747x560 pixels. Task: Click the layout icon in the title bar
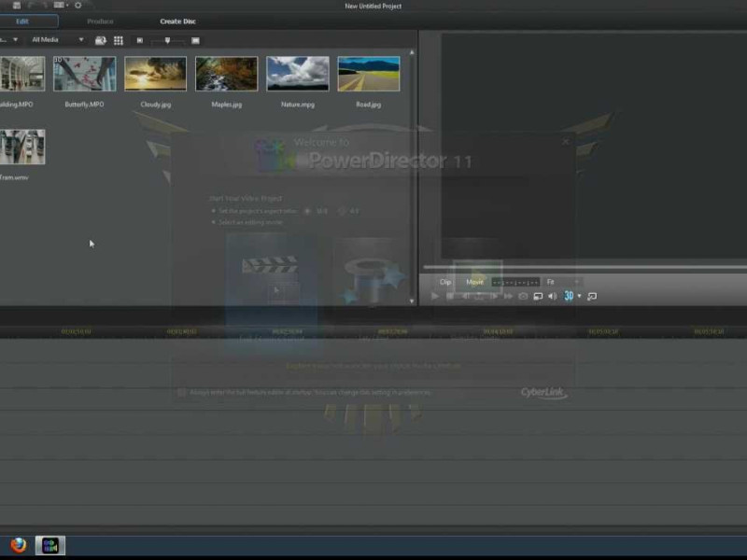click(x=59, y=5)
